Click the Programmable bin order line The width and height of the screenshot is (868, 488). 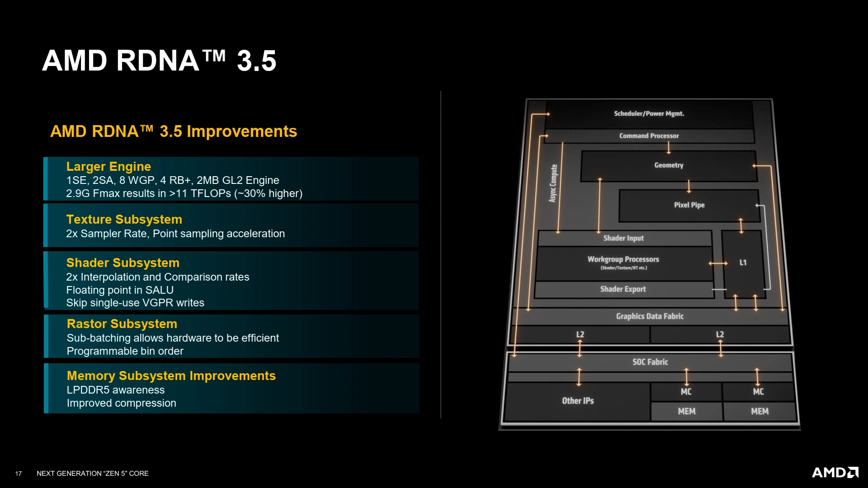pyautogui.click(x=125, y=351)
